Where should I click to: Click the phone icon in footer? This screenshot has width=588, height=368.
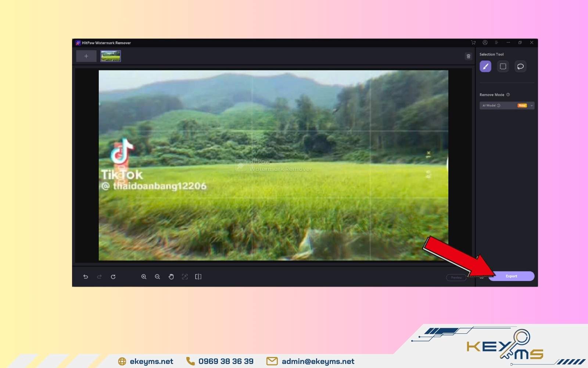(x=190, y=361)
